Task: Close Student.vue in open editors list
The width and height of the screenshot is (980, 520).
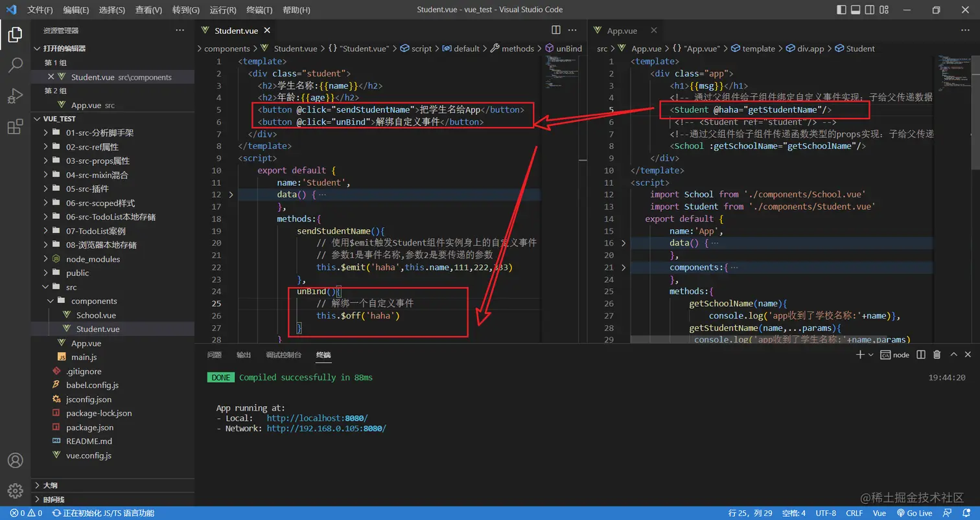Action: [51, 76]
